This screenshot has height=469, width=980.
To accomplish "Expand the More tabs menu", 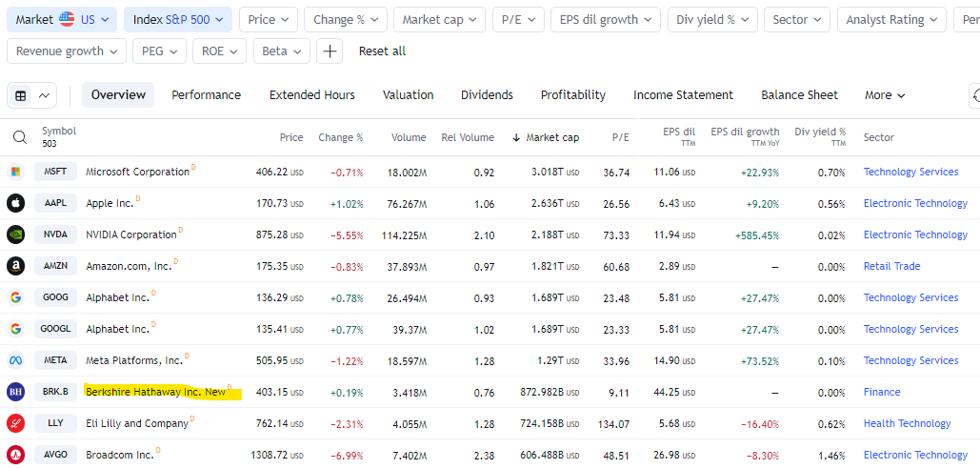I will point(885,95).
